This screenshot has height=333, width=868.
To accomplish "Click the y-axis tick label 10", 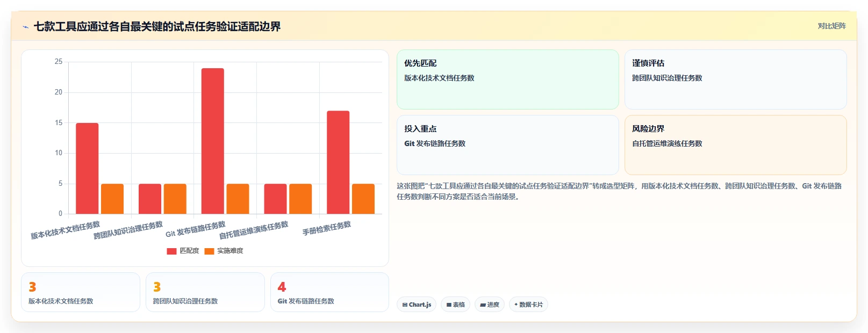I will coord(59,153).
